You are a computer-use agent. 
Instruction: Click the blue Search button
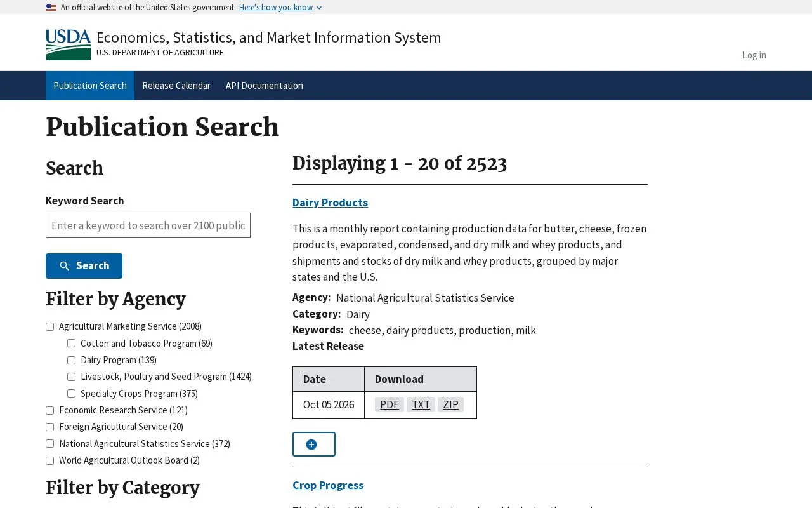[x=84, y=266]
